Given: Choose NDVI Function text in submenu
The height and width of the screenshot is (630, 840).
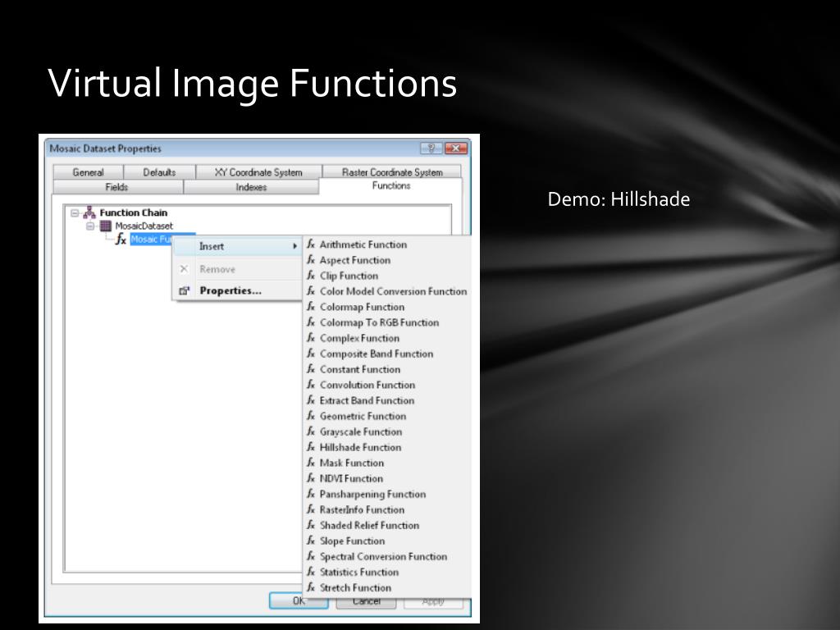Looking at the screenshot, I should (351, 478).
